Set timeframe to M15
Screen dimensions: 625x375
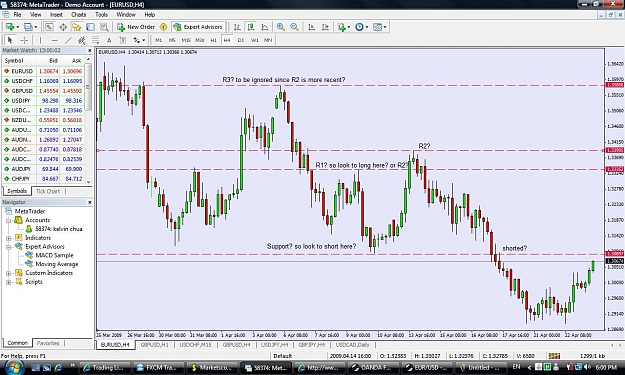(186, 40)
